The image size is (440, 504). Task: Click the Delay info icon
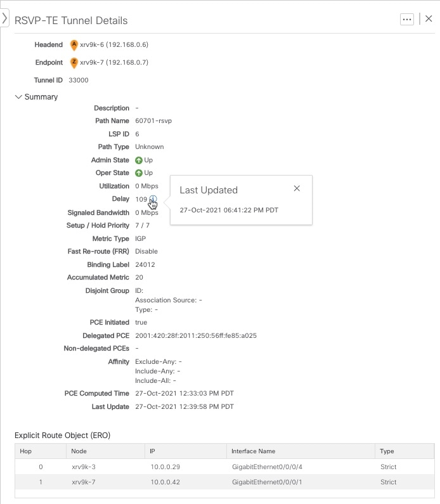(153, 198)
